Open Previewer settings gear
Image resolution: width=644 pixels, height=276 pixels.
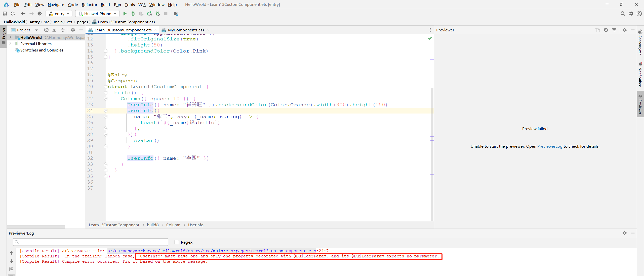pyautogui.click(x=625, y=30)
